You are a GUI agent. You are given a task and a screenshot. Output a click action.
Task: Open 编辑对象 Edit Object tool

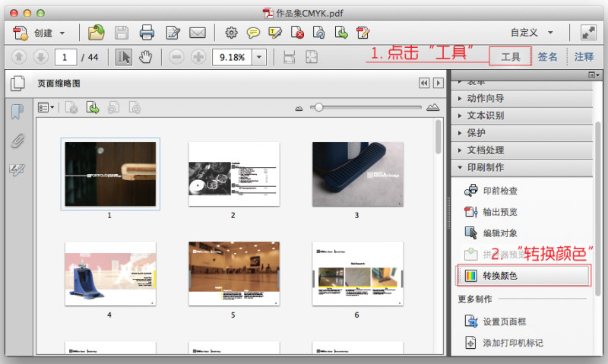pyautogui.click(x=492, y=233)
